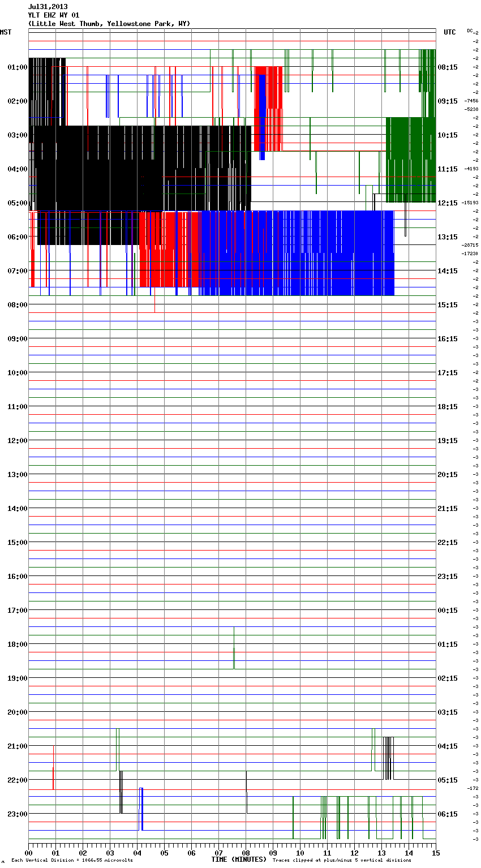This screenshot has width=481, height=868.
Task: Click the 17:15 UTC time label
Action: (448, 373)
